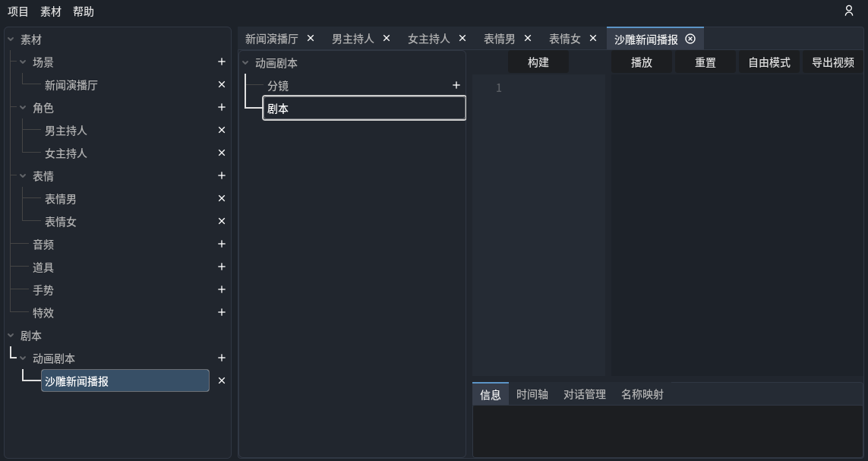Image resolution: width=868 pixels, height=461 pixels.
Task: Open the user profile icon in the top right
Action: (848, 11)
